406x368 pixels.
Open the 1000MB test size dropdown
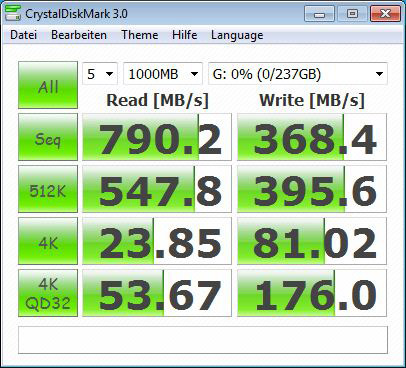[x=163, y=74]
